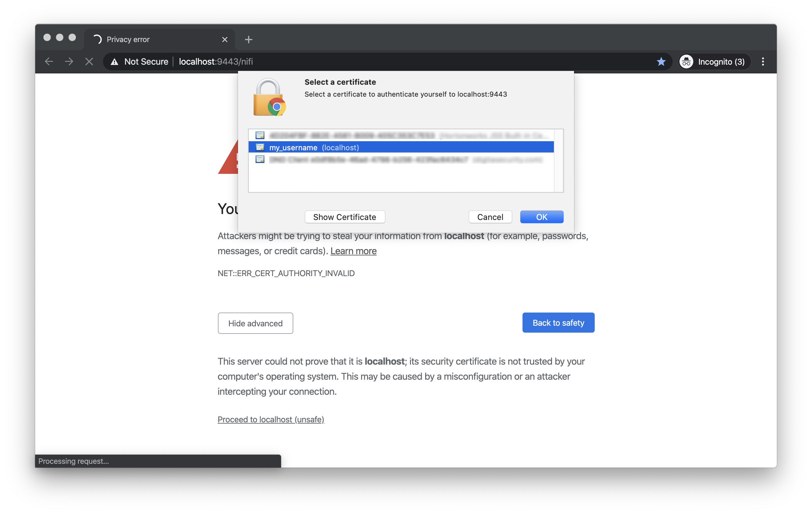Click Proceed to localhost (unsafe) link
The image size is (812, 514).
tap(270, 419)
